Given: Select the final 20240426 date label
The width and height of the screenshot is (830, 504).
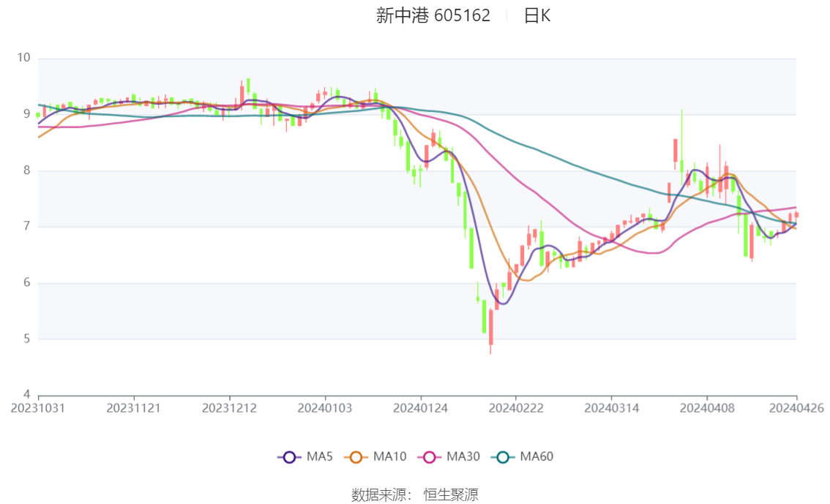Looking at the screenshot, I should point(796,407).
